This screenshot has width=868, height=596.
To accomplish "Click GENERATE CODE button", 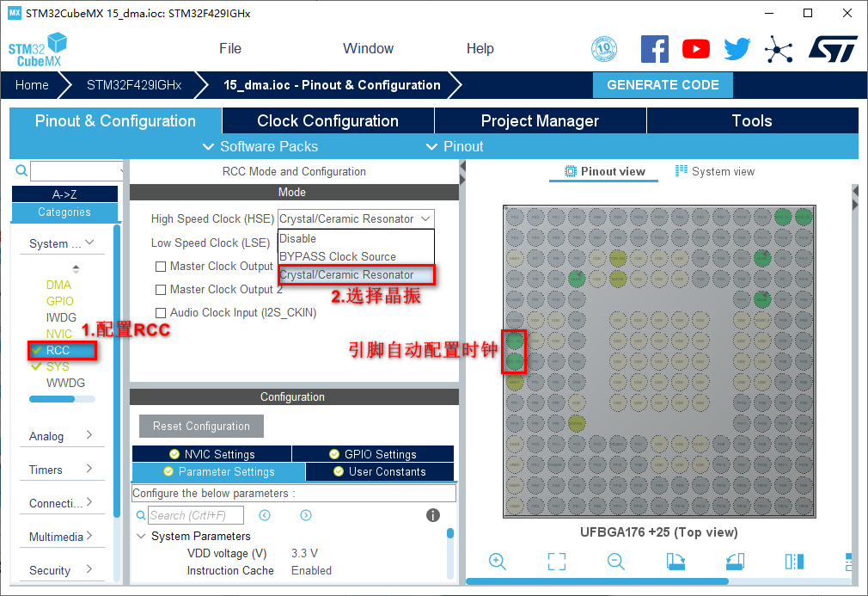I will (x=663, y=85).
